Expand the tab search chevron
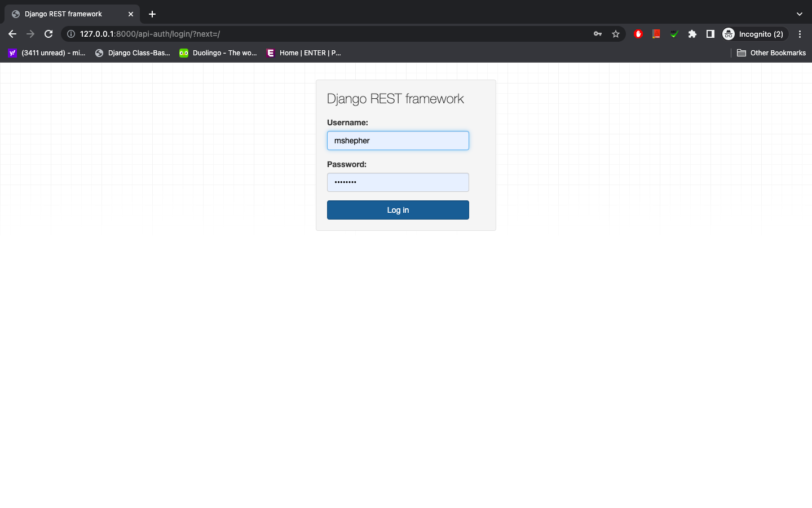The image size is (812, 508). point(800,14)
